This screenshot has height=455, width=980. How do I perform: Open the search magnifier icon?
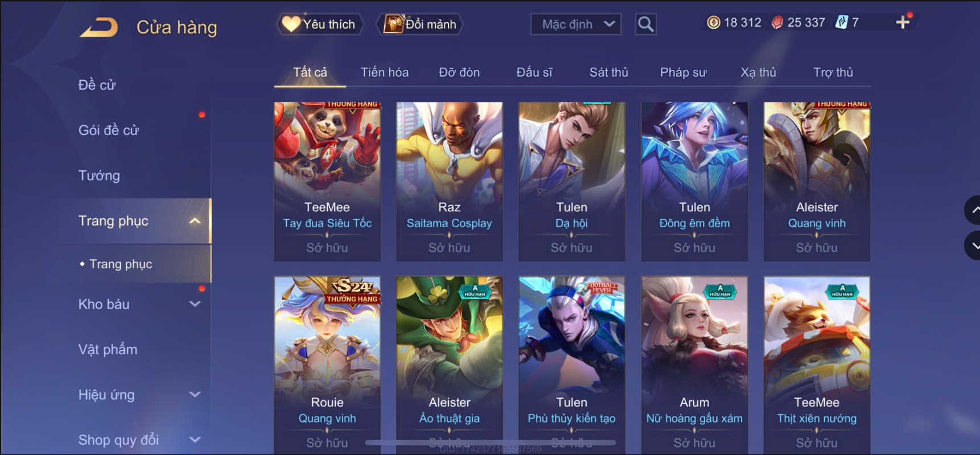pos(645,24)
